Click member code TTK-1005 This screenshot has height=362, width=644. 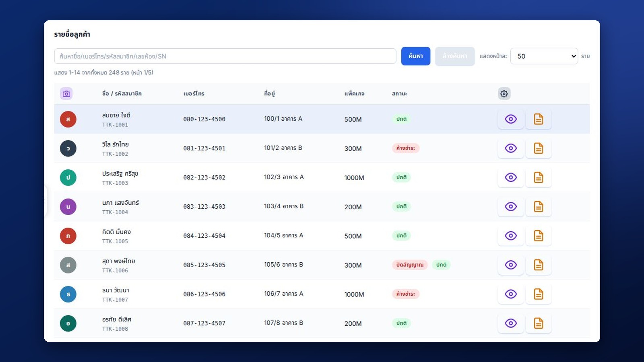pyautogui.click(x=115, y=241)
